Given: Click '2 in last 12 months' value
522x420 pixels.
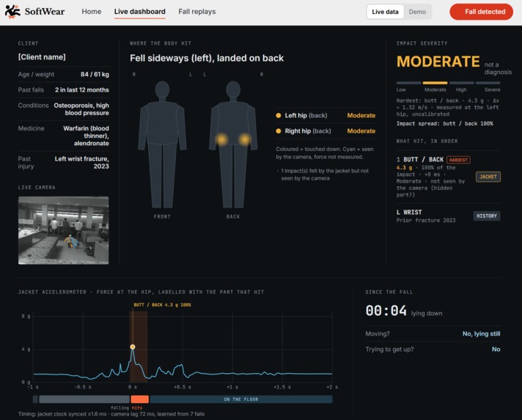Looking at the screenshot, I should click(82, 90).
